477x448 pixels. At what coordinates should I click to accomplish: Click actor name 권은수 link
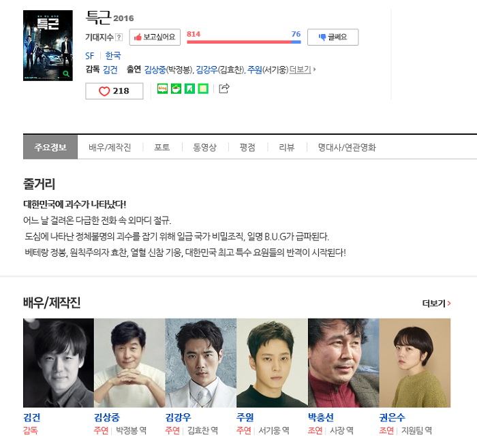392,417
